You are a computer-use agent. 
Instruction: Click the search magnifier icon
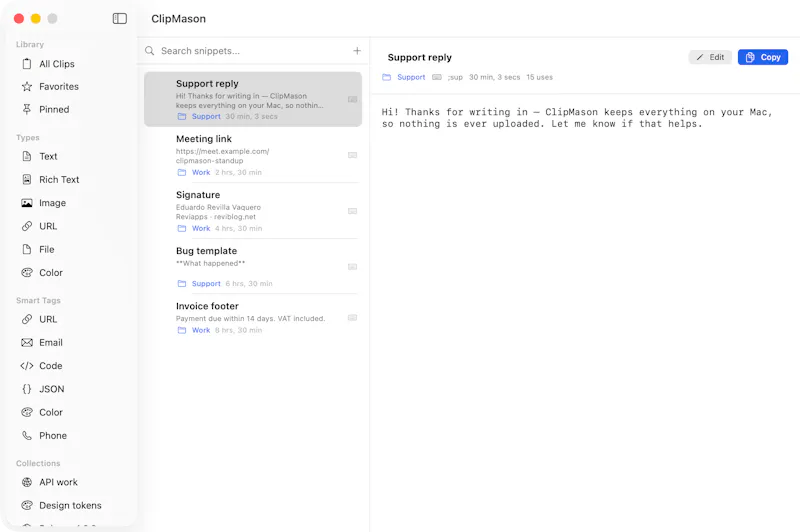[x=149, y=50]
